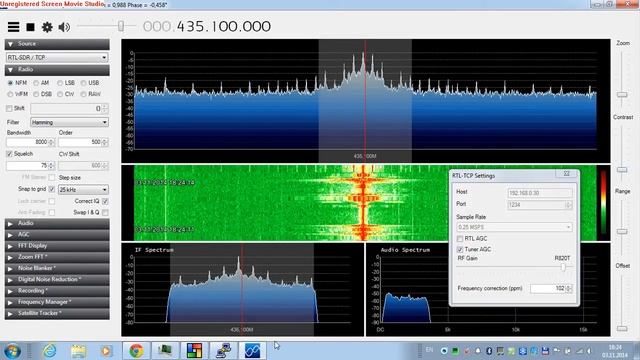The width and height of the screenshot is (640, 360).
Task: Enable the RTL AGC checkbox
Action: point(460,239)
